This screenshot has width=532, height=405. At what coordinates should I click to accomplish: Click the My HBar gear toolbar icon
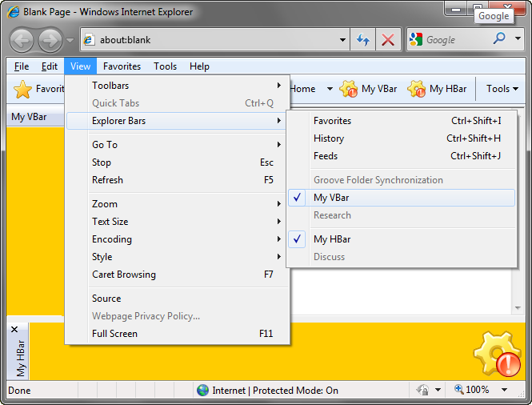coord(417,89)
